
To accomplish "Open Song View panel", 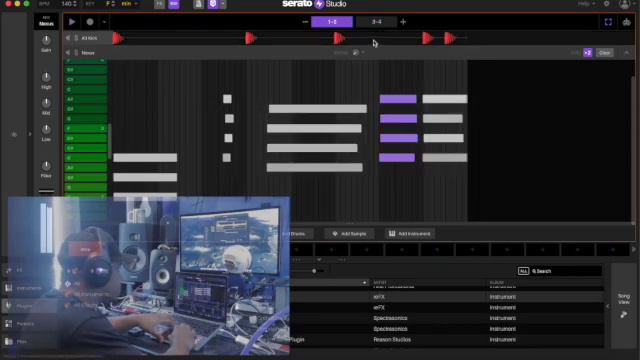I will point(624,305).
